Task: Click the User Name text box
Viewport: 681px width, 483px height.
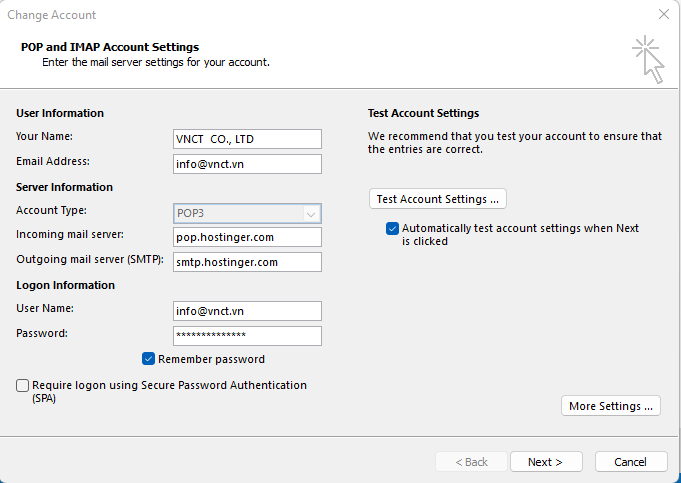Action: (246, 311)
